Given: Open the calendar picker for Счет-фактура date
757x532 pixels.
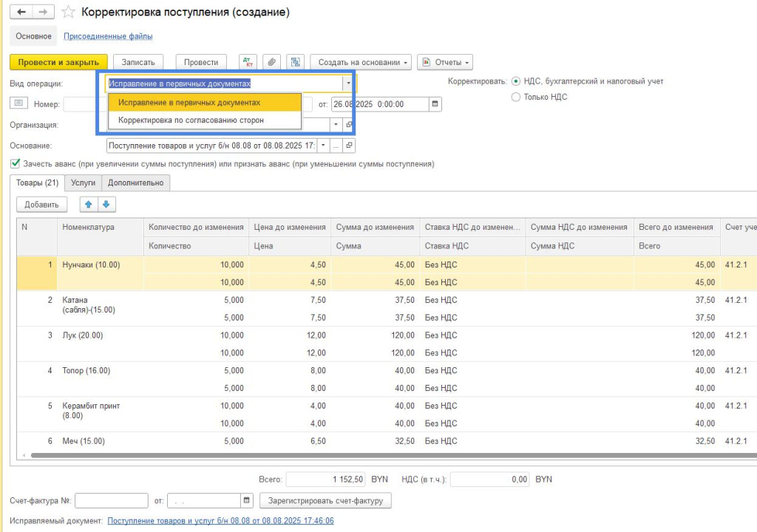Looking at the screenshot, I should (x=247, y=501).
